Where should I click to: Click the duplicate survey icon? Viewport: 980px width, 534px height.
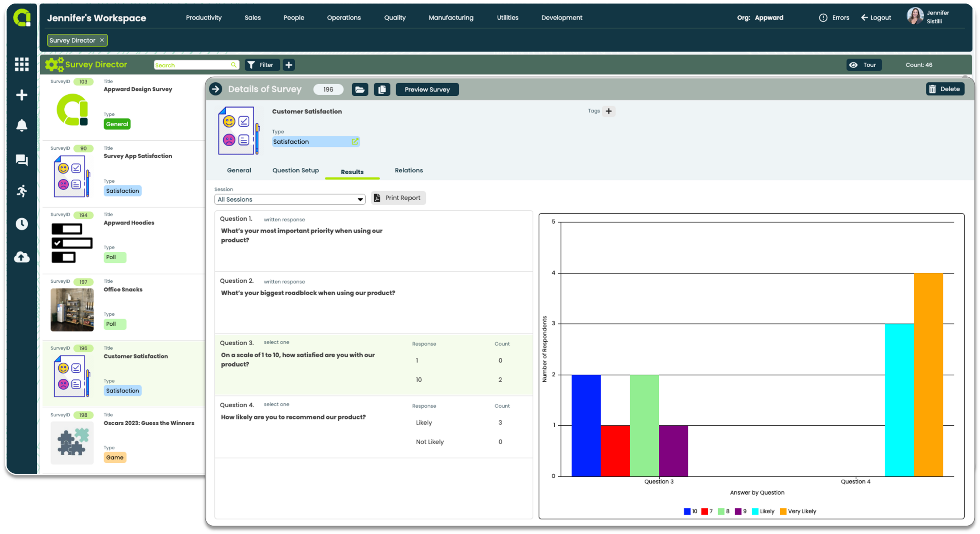(x=382, y=89)
